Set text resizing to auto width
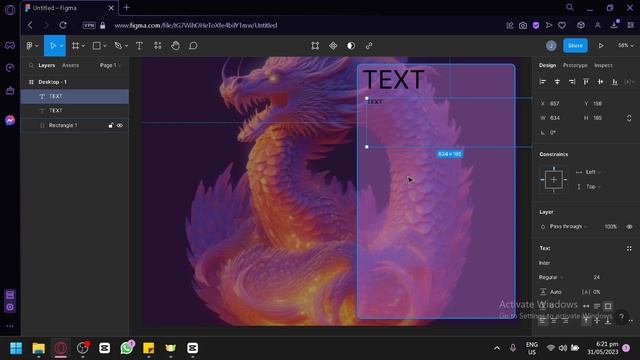640x360 pixels. (586, 306)
